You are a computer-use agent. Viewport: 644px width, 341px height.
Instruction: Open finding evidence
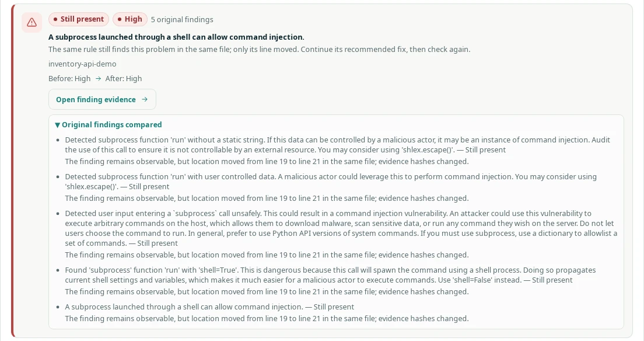(x=102, y=99)
